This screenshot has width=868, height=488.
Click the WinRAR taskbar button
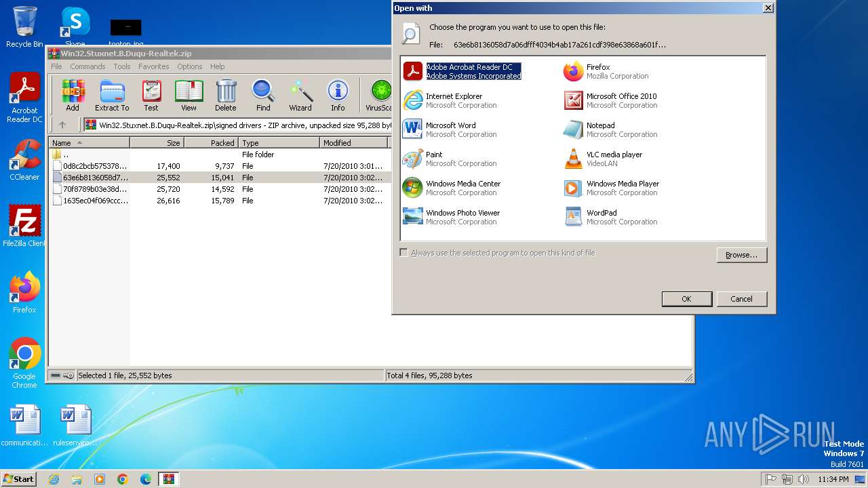[x=168, y=479]
